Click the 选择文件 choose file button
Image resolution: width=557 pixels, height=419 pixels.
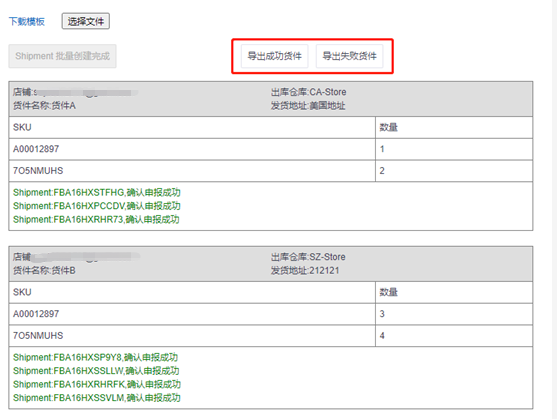[x=86, y=21]
